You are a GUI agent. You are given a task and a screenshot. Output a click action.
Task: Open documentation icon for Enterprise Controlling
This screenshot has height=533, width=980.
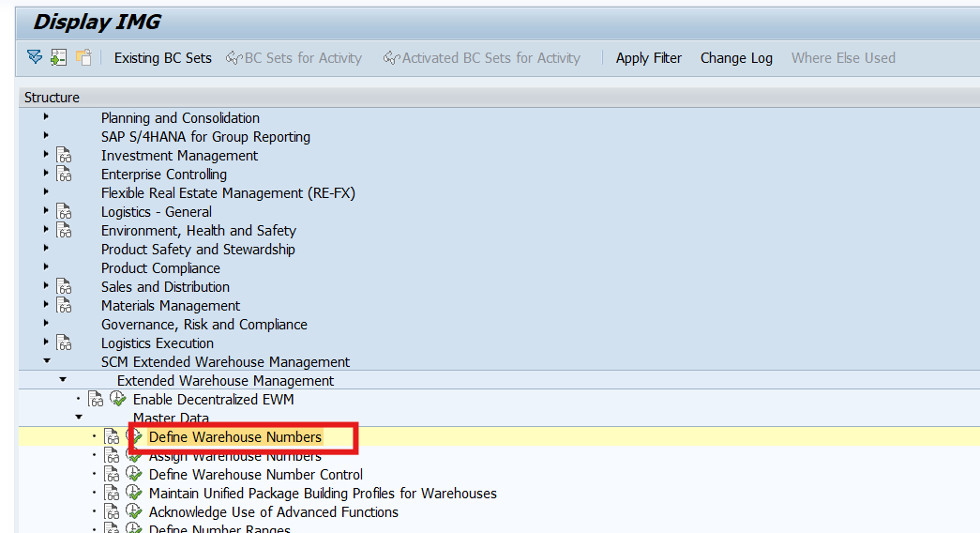coord(64,174)
